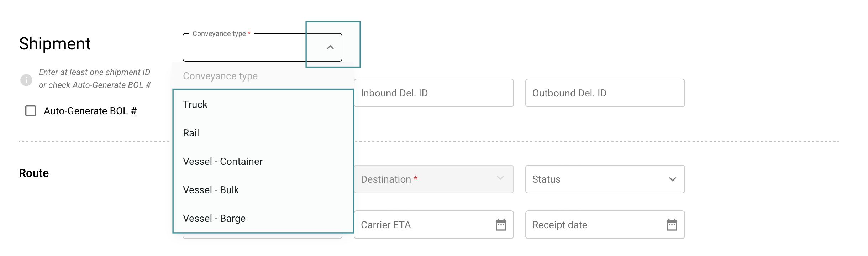Click the greyed Conveyance type placeholder option

point(220,76)
